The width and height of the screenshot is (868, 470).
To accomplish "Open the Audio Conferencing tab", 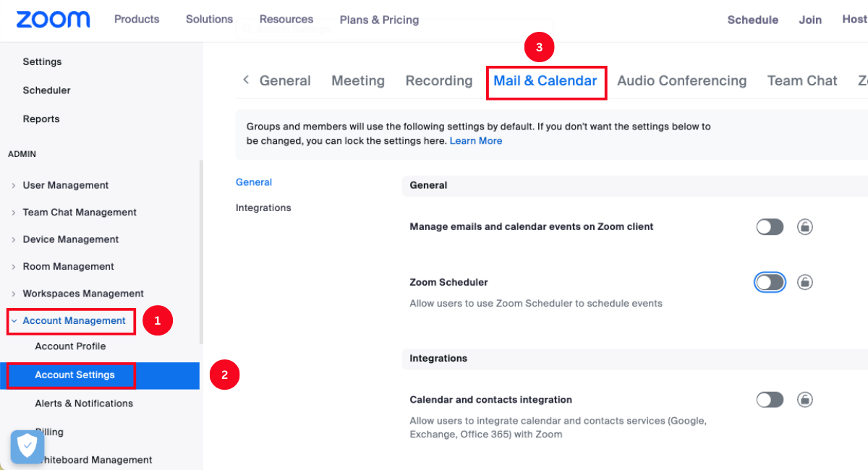I will [681, 81].
